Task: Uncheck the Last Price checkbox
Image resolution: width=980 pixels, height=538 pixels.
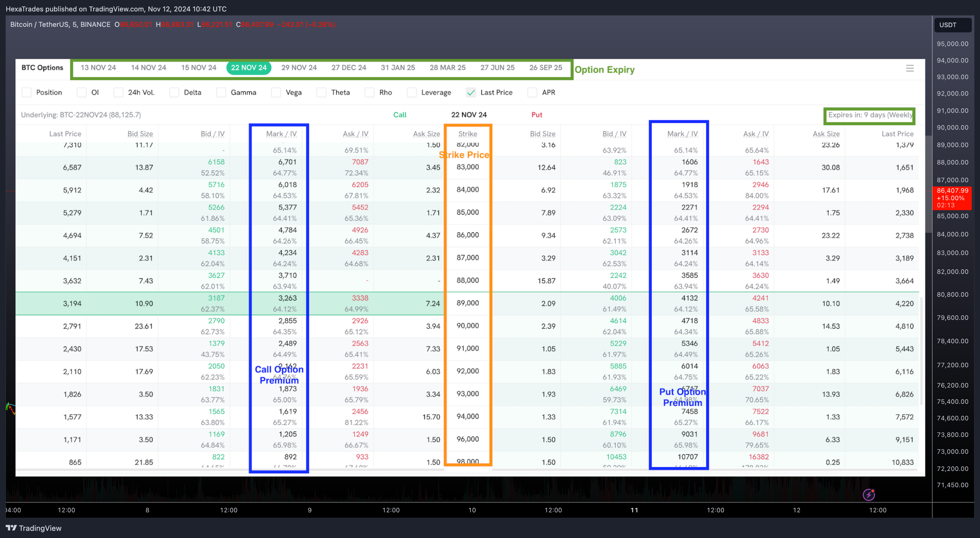Action: tap(471, 93)
